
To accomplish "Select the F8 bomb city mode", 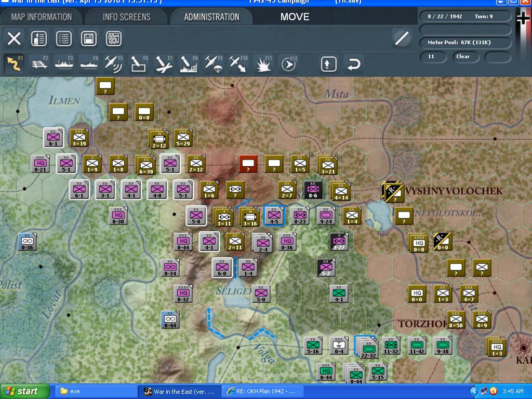I will pos(189,64).
